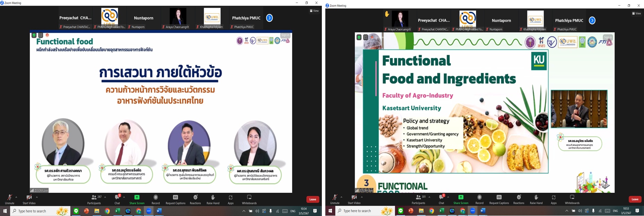Open chat options arrow in left window
The image size is (644, 216).
coord(124,197)
